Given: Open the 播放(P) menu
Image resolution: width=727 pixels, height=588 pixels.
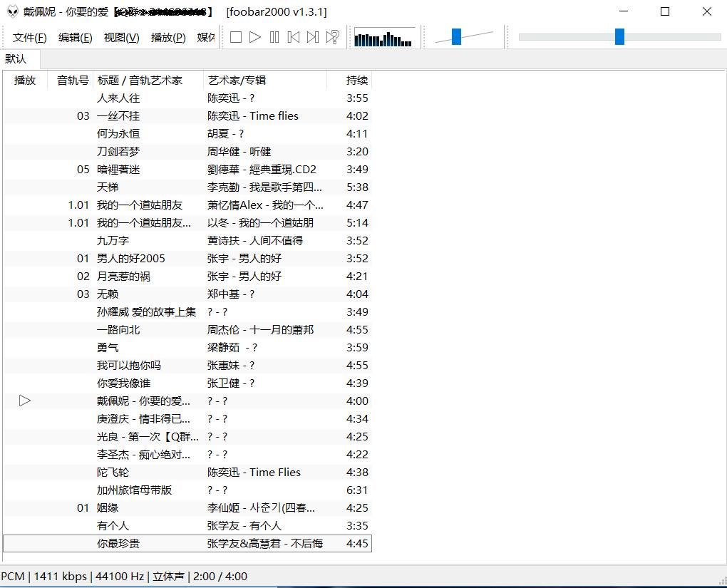Looking at the screenshot, I should point(167,37).
